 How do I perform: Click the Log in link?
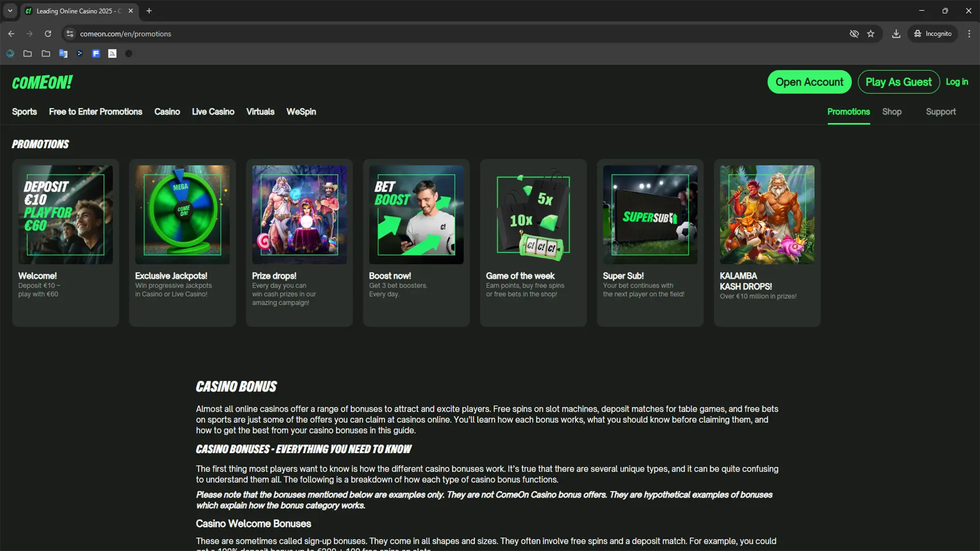957,82
